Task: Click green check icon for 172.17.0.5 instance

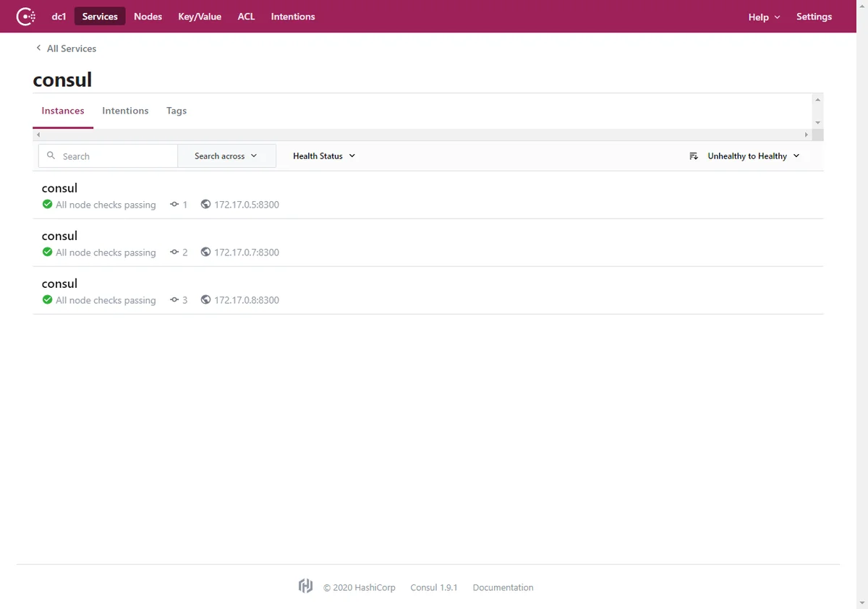Action: pyautogui.click(x=48, y=205)
